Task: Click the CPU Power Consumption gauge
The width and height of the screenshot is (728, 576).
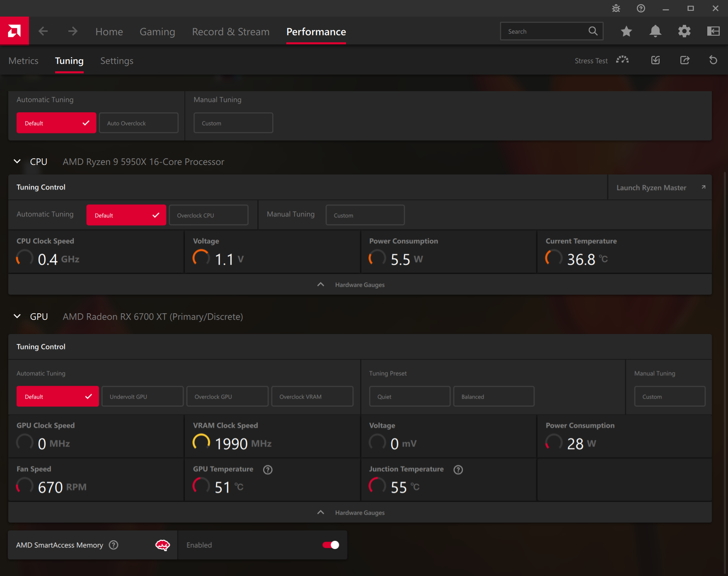Action: pos(377,258)
